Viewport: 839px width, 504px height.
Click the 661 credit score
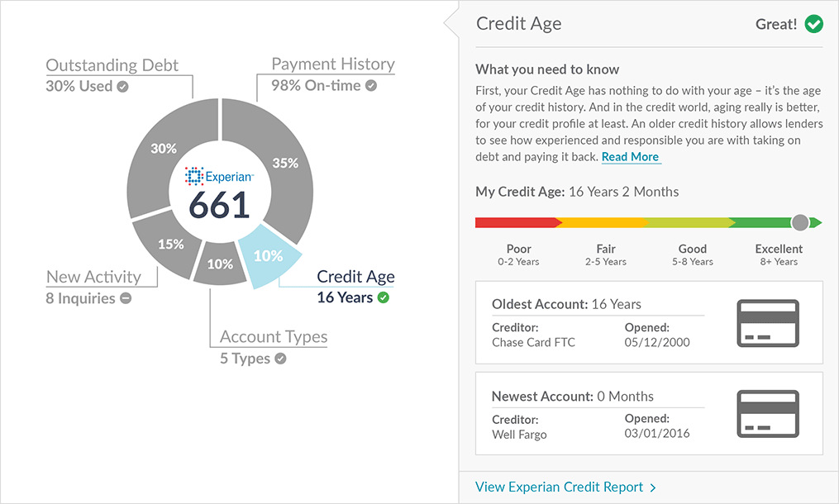pos(219,205)
